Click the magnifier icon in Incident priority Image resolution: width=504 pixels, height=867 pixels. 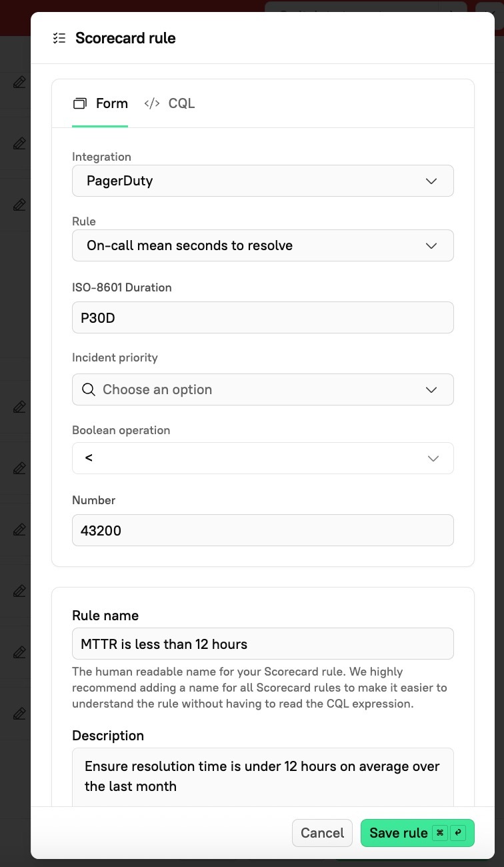(88, 389)
